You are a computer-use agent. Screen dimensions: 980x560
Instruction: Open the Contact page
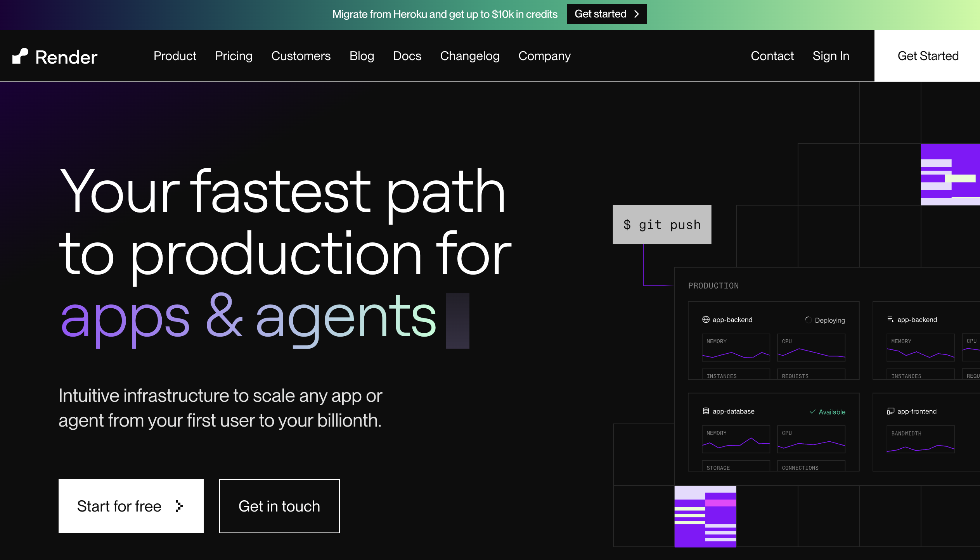[x=772, y=56]
